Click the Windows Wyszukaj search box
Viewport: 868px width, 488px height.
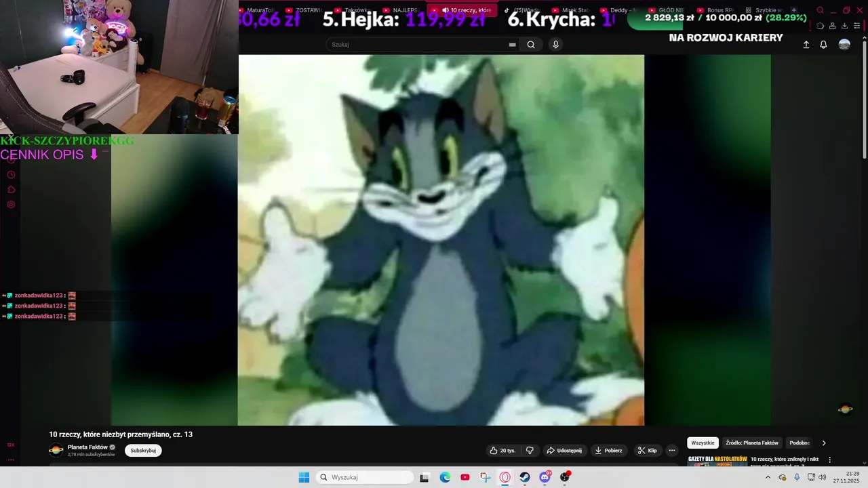click(x=365, y=477)
